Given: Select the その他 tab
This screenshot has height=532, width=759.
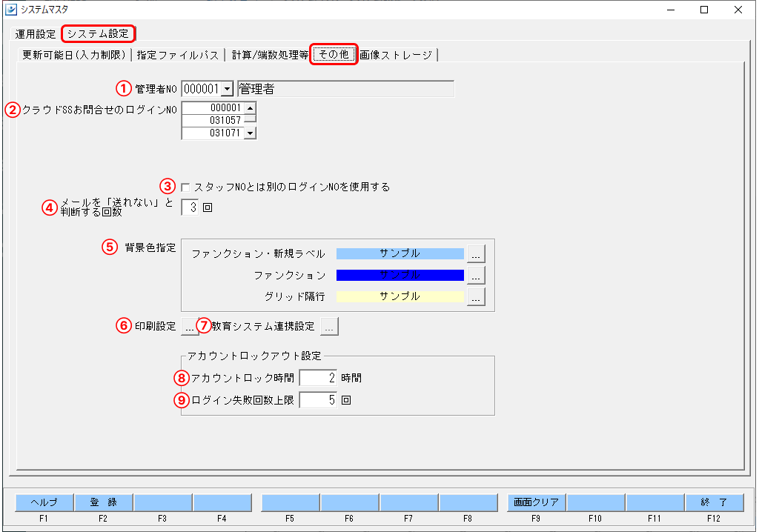Looking at the screenshot, I should 334,54.
